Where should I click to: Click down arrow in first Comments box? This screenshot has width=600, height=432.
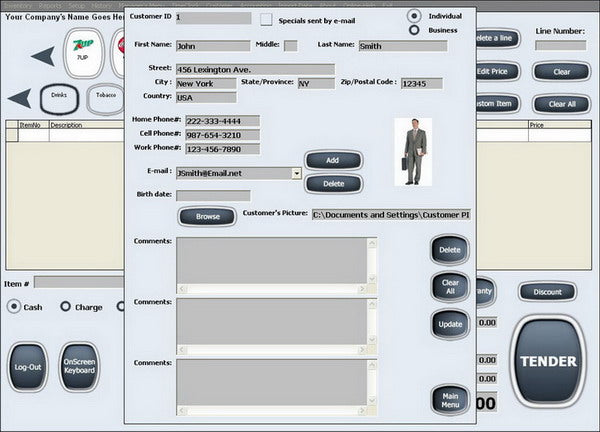(x=372, y=279)
